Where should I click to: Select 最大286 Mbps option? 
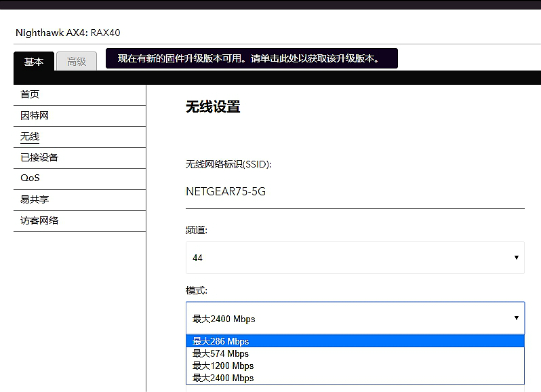[355, 341]
